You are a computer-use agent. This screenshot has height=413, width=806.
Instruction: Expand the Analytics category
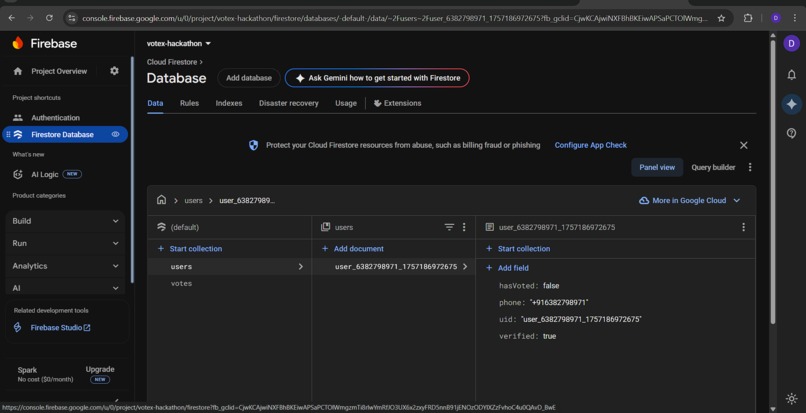[65, 266]
